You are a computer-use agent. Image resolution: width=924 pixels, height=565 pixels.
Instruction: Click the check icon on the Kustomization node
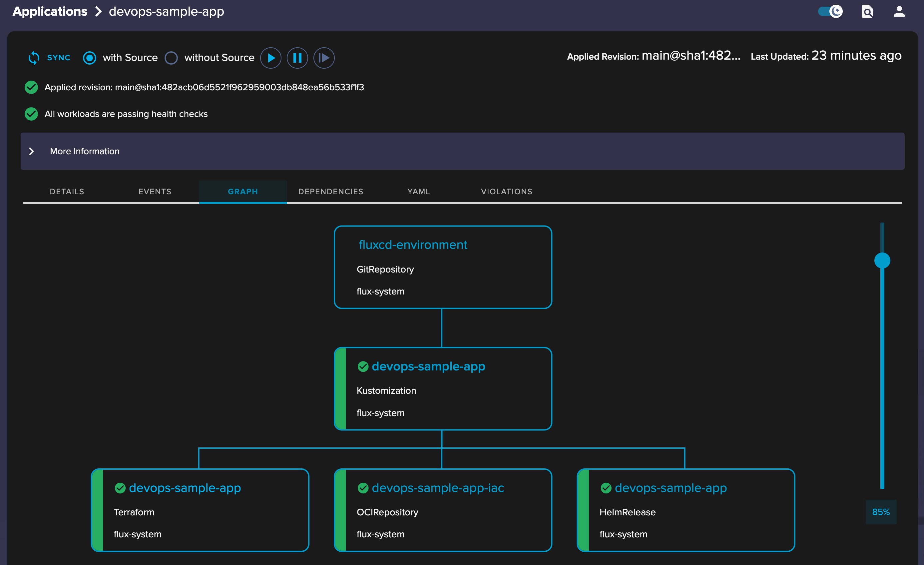pos(363,366)
